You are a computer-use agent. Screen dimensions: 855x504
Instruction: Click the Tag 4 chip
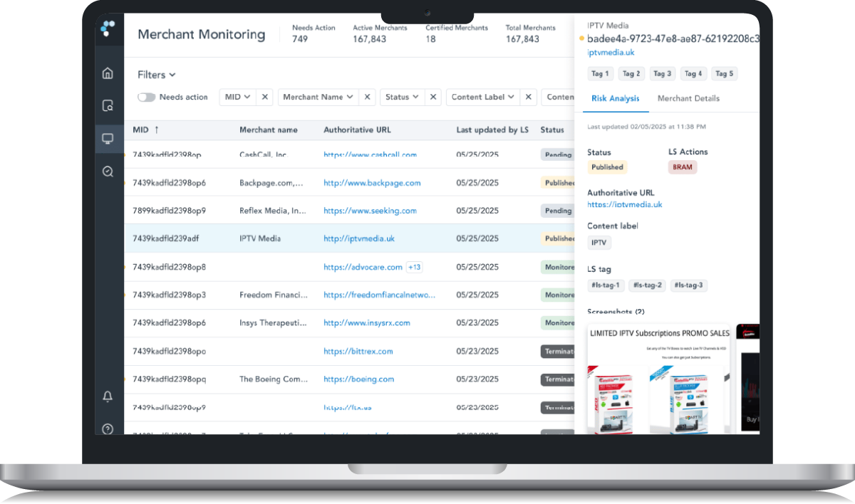tap(693, 73)
